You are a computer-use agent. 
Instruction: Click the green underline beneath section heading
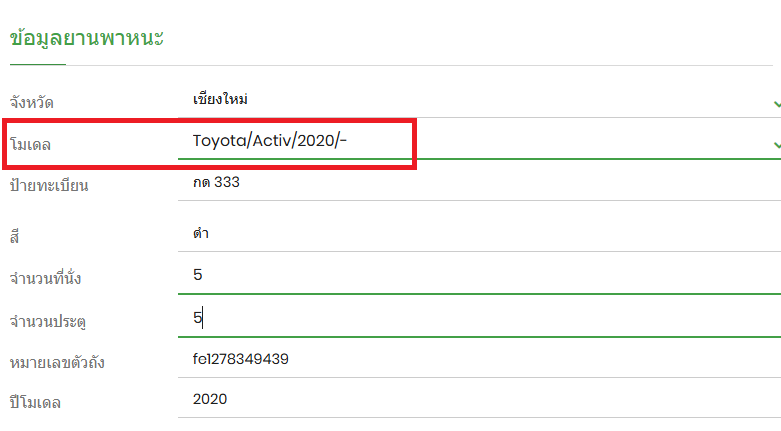click(x=37, y=64)
